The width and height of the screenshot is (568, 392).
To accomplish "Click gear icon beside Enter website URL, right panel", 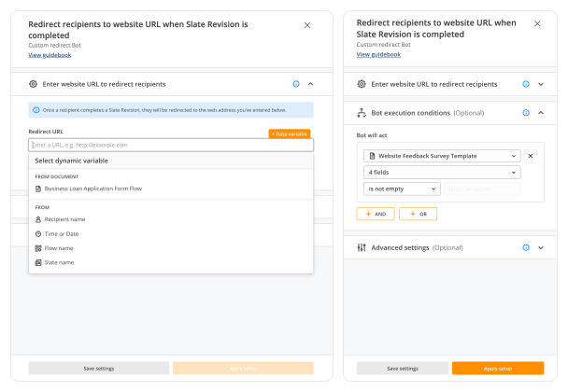I will tap(362, 84).
